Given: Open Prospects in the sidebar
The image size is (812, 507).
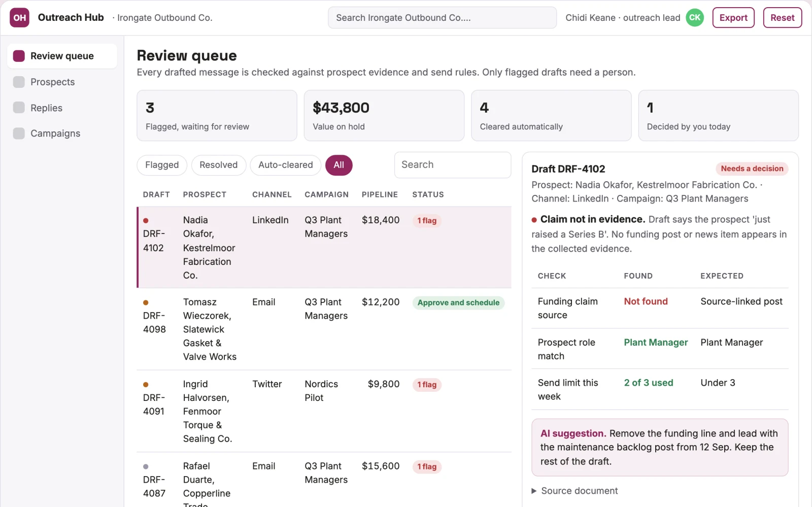Looking at the screenshot, I should point(62,82).
